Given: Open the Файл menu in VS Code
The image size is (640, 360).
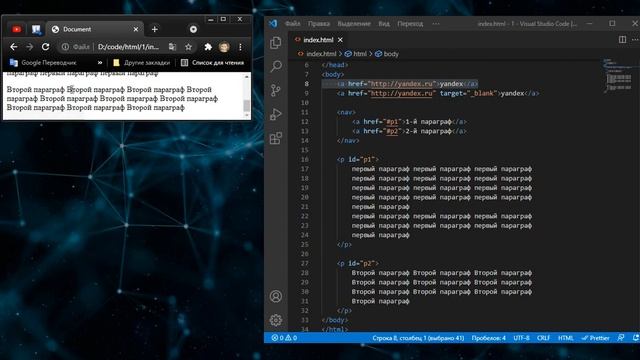Looking at the screenshot, I should pyautogui.click(x=293, y=24).
